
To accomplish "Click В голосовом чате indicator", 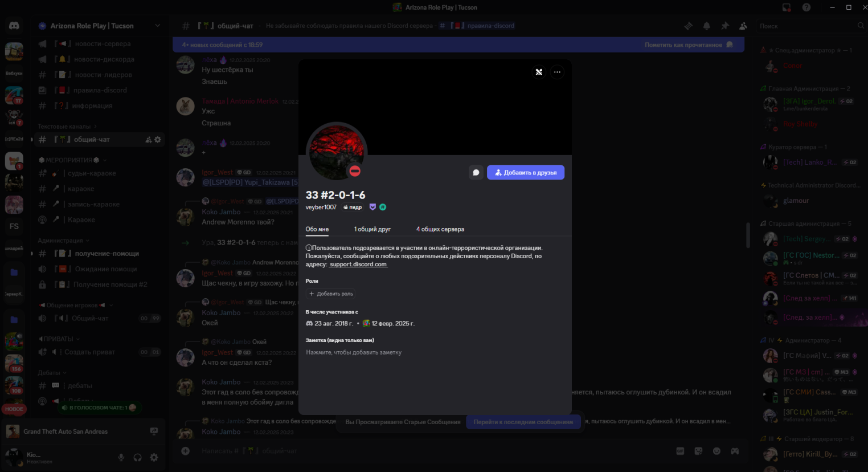I will click(x=99, y=408).
